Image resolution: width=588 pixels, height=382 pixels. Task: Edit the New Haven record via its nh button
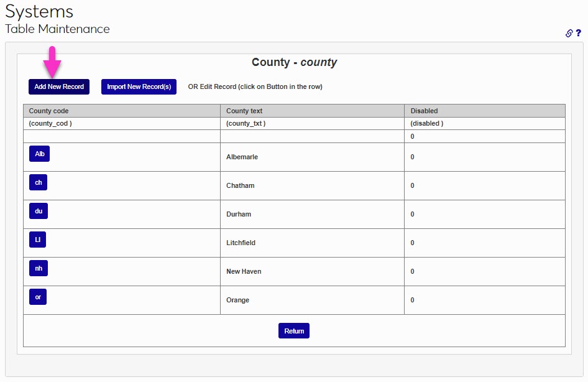(38, 268)
